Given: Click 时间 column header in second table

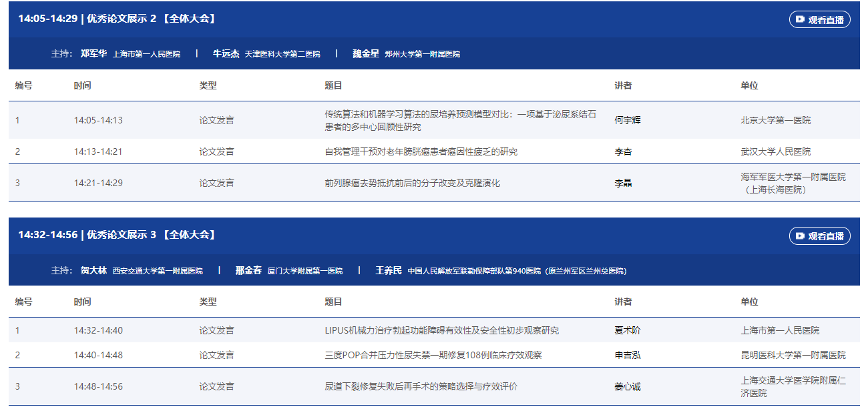Looking at the screenshot, I should tap(82, 302).
